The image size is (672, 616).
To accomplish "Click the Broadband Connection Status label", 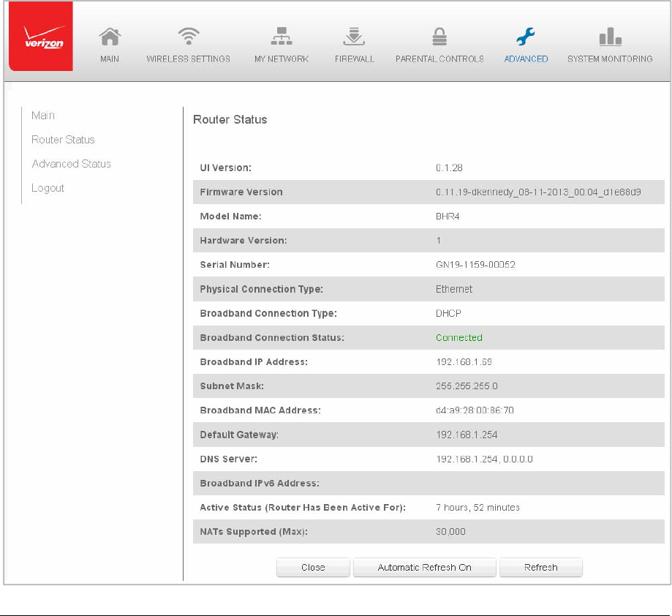I will pyautogui.click(x=272, y=338).
